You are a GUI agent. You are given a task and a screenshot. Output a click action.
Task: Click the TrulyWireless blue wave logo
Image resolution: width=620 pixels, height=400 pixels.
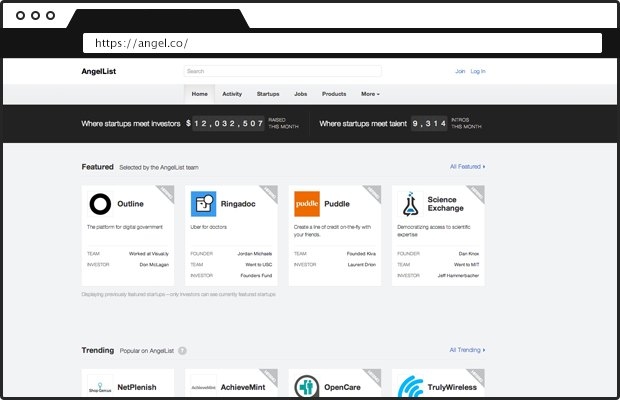tap(410, 387)
